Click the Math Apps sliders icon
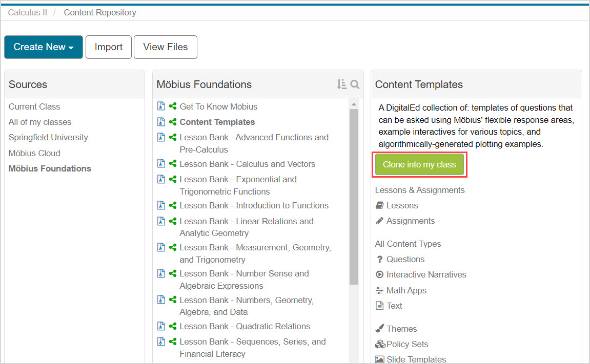Viewport: 590px width, 364px height. pos(379,290)
